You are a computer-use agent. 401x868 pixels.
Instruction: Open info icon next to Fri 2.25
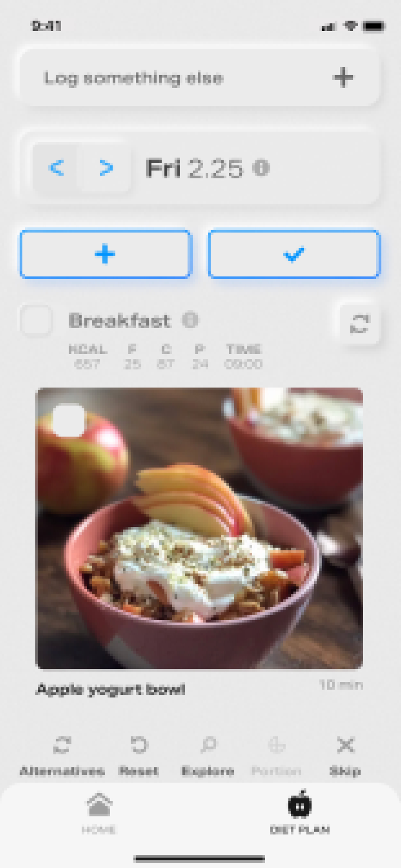click(x=261, y=168)
